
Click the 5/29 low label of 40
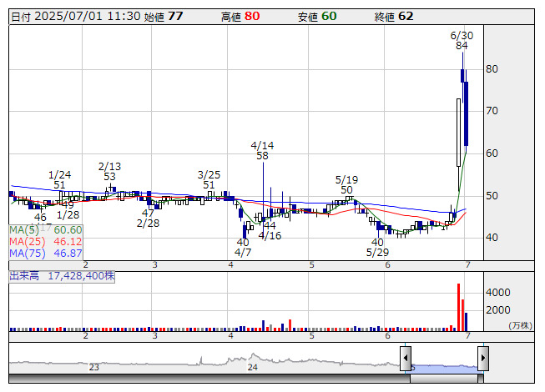pos(377,247)
